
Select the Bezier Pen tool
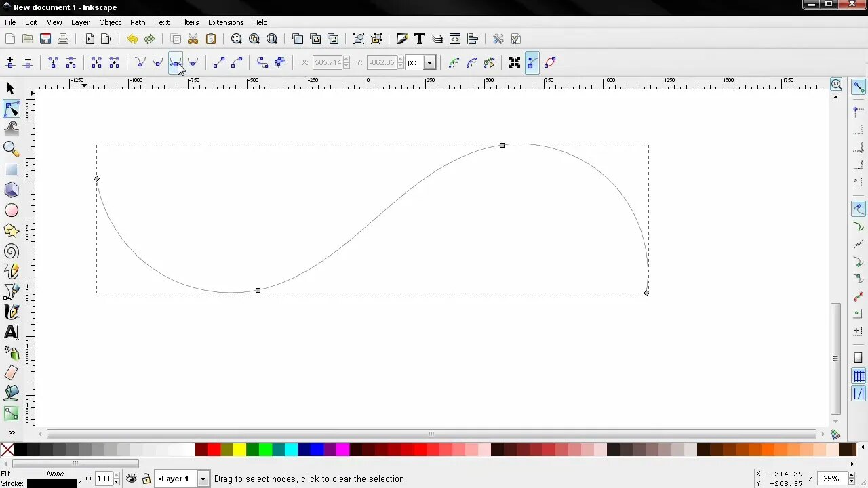point(11,291)
